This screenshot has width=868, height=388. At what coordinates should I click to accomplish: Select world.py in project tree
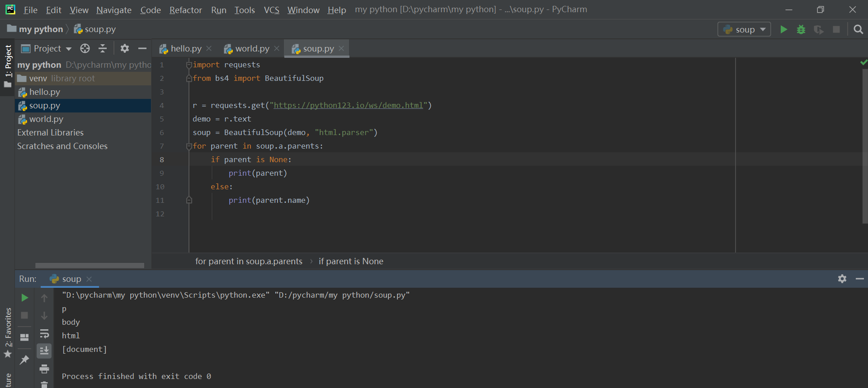pyautogui.click(x=83, y=119)
